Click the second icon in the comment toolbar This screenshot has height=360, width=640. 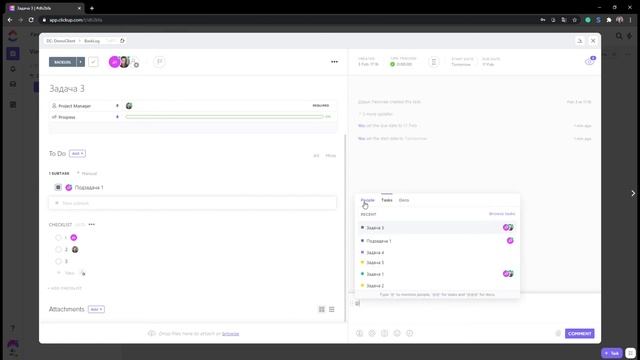pos(372,333)
